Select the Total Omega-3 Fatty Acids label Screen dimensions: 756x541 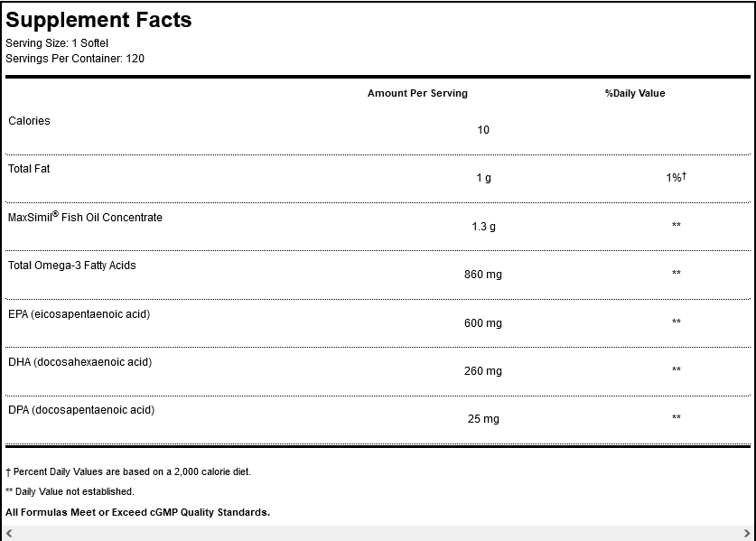point(72,266)
